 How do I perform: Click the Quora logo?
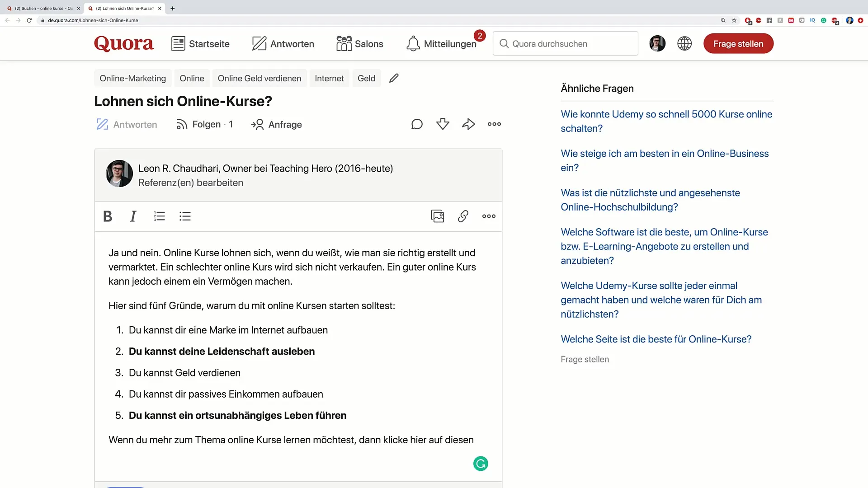point(124,44)
